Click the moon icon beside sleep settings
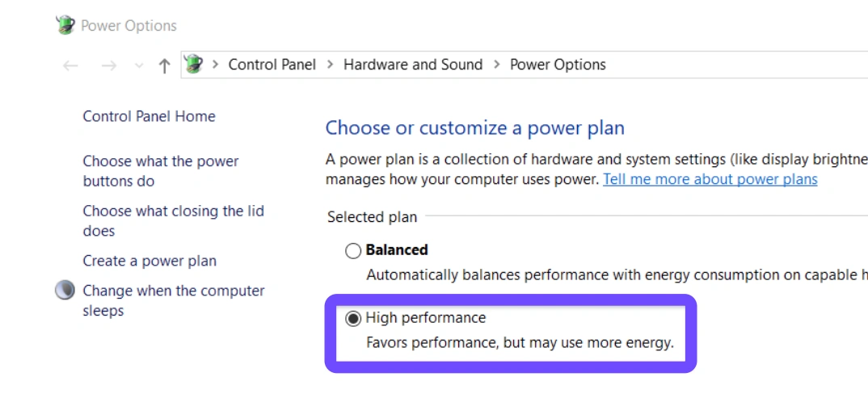The image size is (868, 402). 65,291
